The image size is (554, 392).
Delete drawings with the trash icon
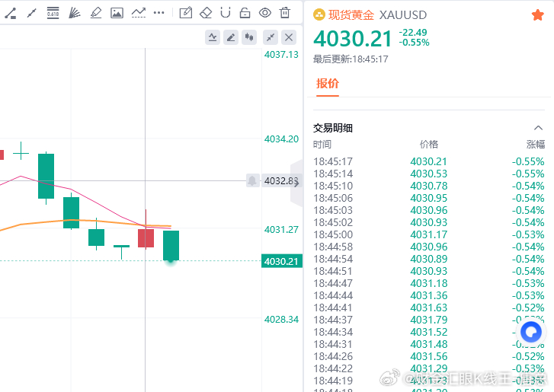tap(285, 13)
